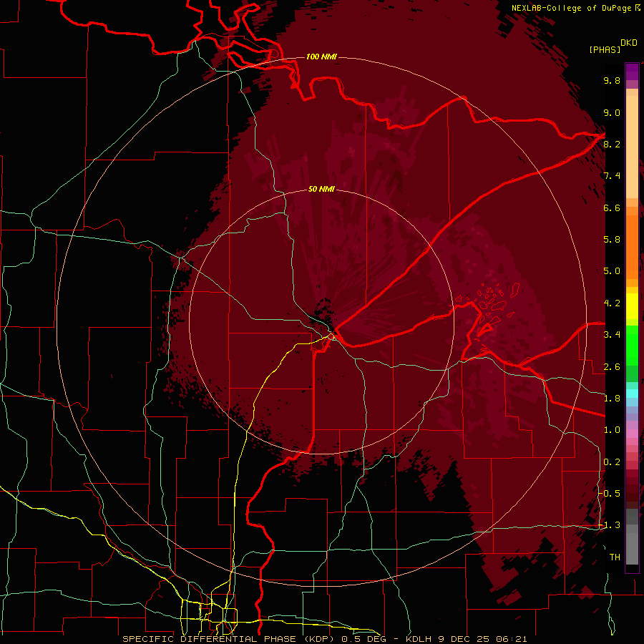
Task: Click the 9.8 value on the color scale
Action: (x=612, y=80)
